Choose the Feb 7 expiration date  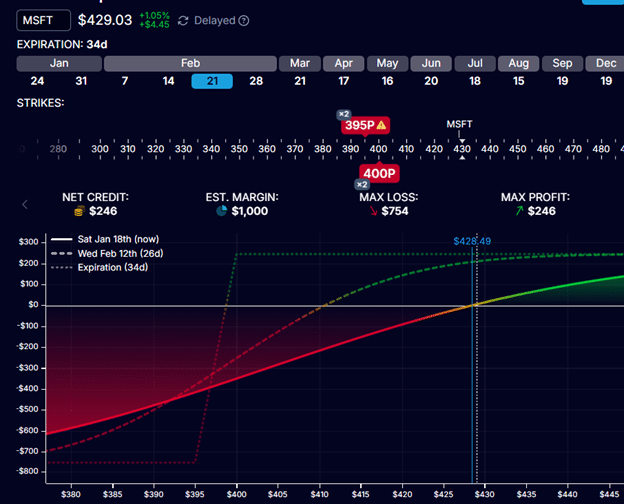coord(125,81)
